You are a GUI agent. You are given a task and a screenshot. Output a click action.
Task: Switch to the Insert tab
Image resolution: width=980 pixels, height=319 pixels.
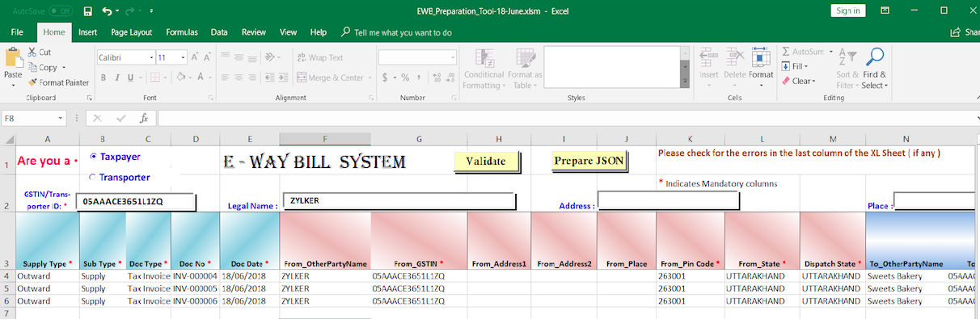click(x=87, y=32)
